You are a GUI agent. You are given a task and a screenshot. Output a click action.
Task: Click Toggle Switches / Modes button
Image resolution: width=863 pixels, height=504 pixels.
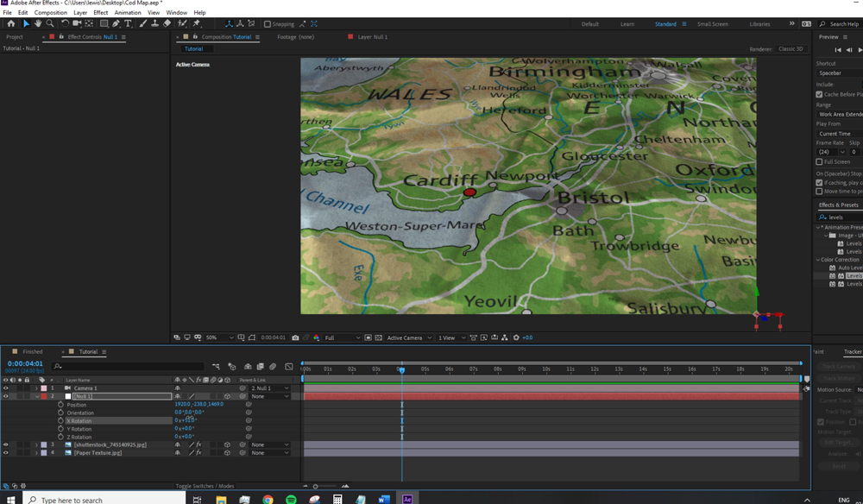click(205, 486)
